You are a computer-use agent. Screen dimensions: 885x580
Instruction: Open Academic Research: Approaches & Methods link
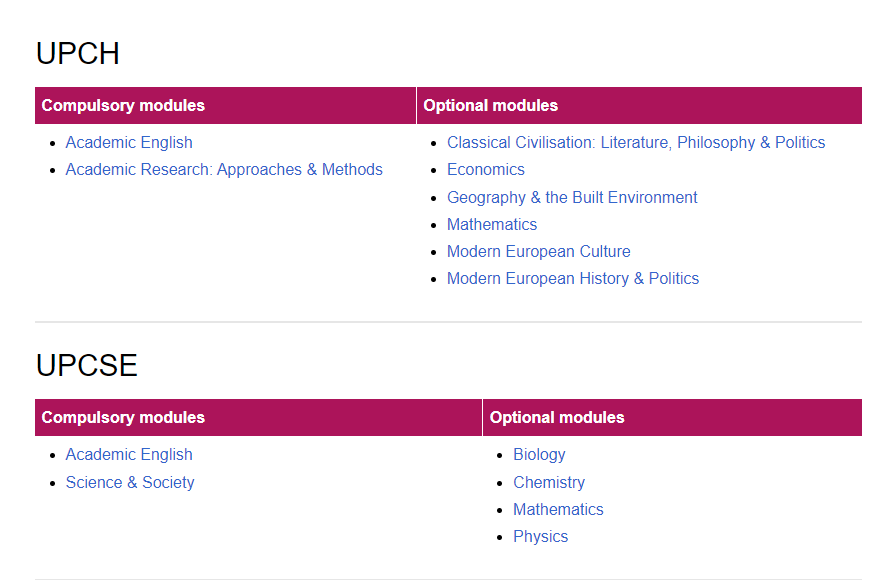pyautogui.click(x=224, y=170)
